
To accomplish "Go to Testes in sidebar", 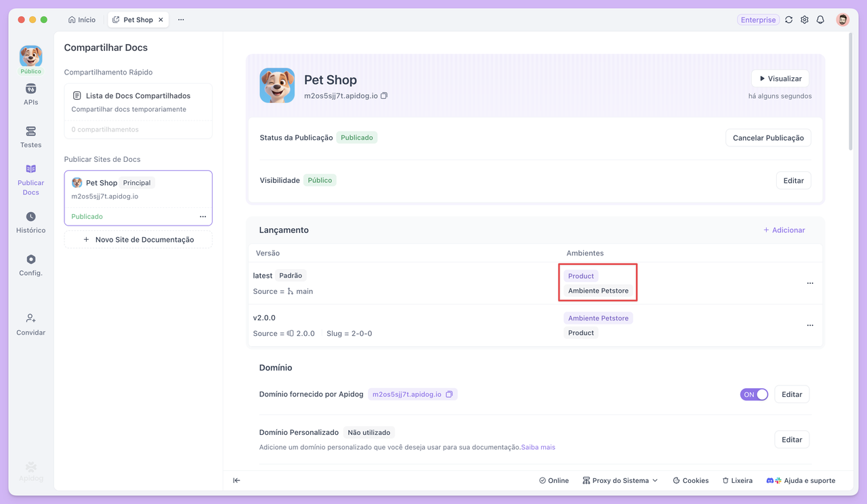I will tap(30, 137).
